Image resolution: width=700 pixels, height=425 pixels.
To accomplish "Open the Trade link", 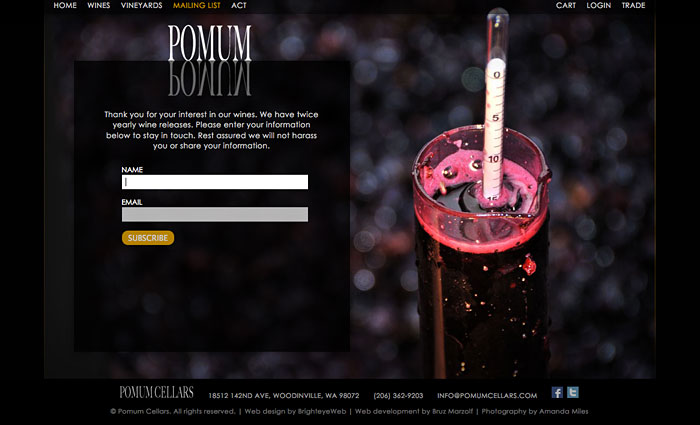I will [633, 5].
